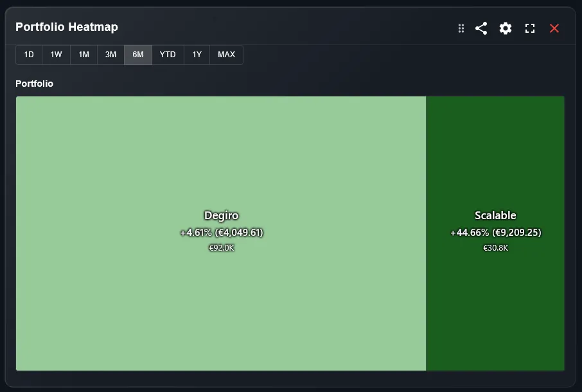Open the share icon
The height and width of the screenshot is (392, 582).
tap(481, 28)
